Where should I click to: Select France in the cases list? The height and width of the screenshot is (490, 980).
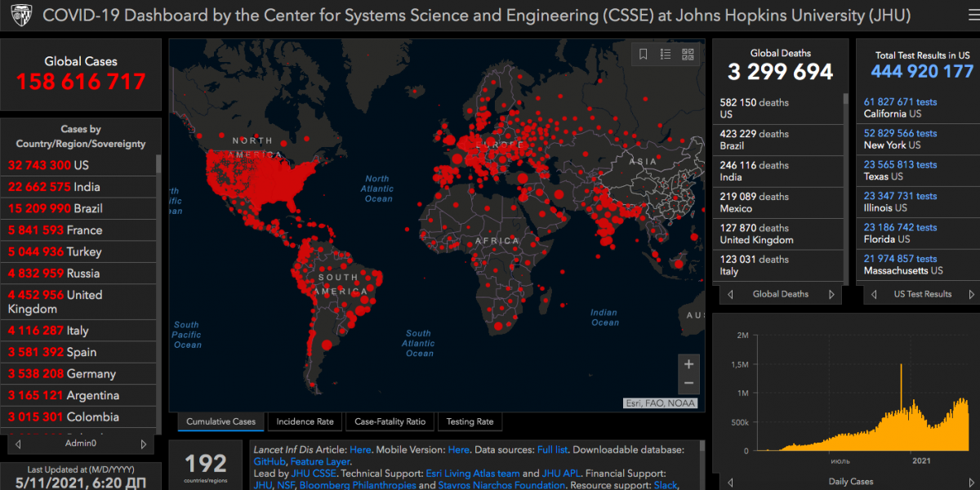pyautogui.click(x=78, y=229)
